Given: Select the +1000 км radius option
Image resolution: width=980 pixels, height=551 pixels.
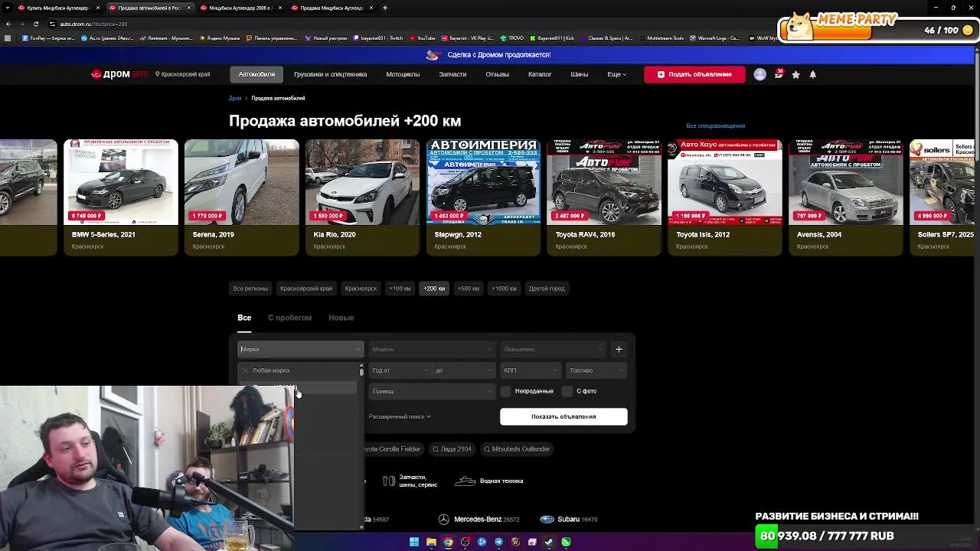Looking at the screenshot, I should coord(504,289).
